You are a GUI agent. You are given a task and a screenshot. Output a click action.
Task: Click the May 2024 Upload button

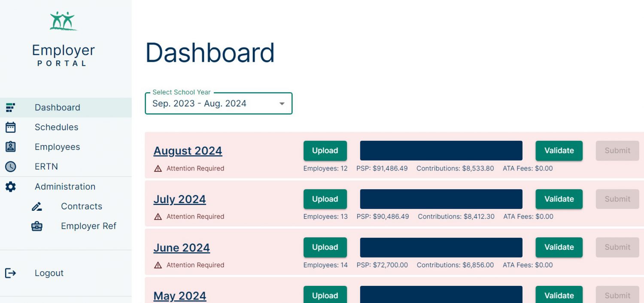[x=325, y=295]
